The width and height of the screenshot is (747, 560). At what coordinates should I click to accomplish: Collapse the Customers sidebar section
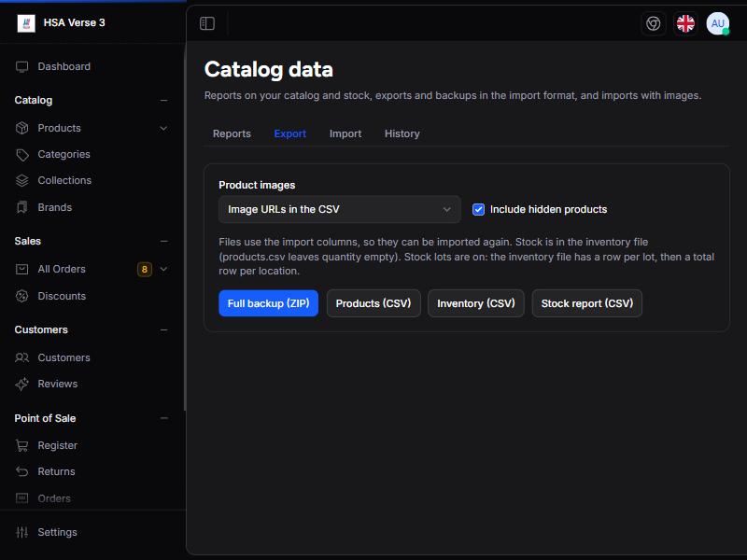tap(164, 330)
